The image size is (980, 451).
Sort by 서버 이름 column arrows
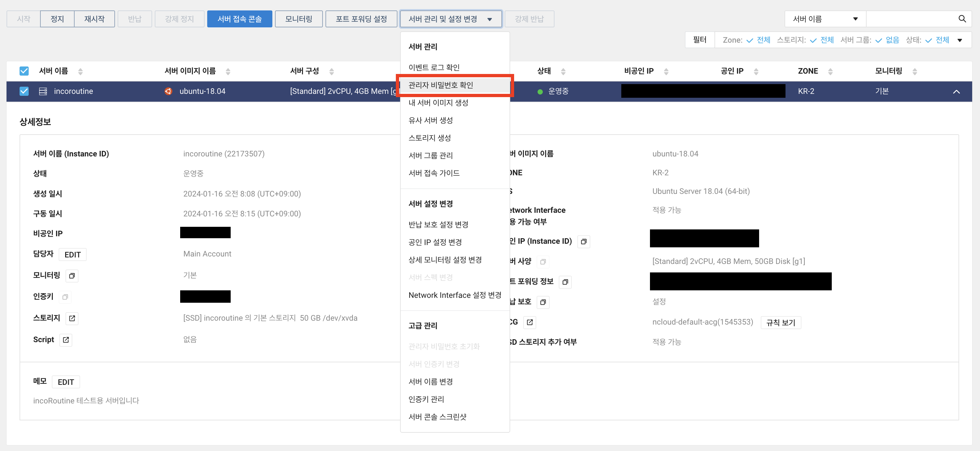80,71
